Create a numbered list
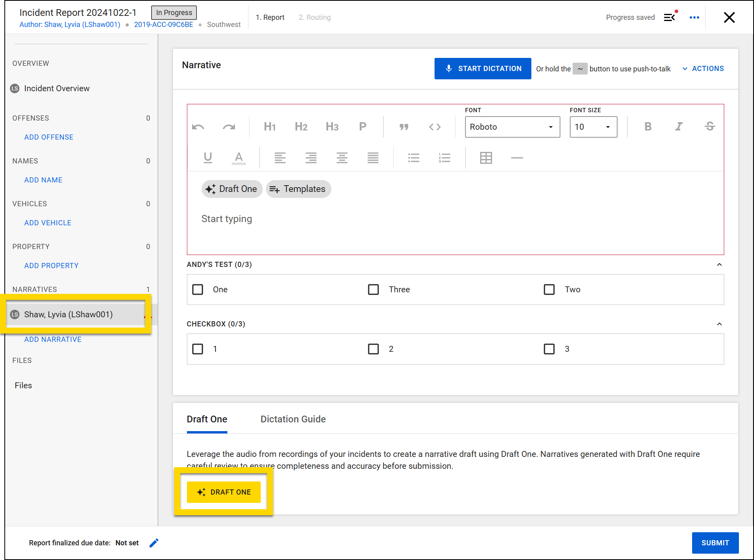 coord(444,158)
